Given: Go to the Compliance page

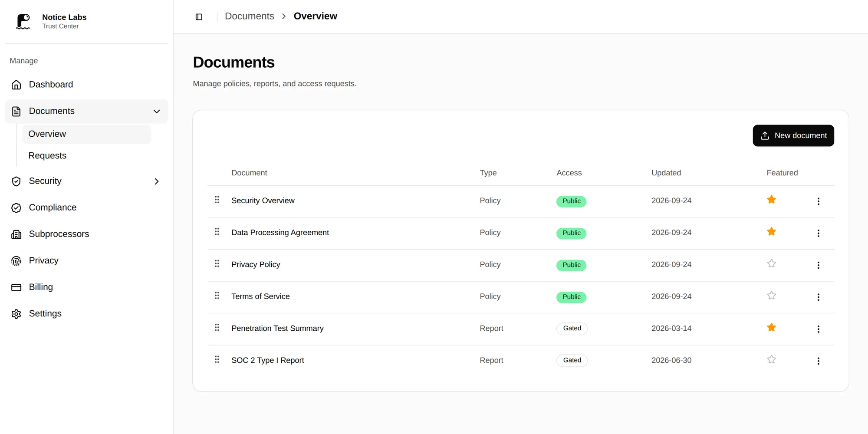Looking at the screenshot, I should (86, 208).
